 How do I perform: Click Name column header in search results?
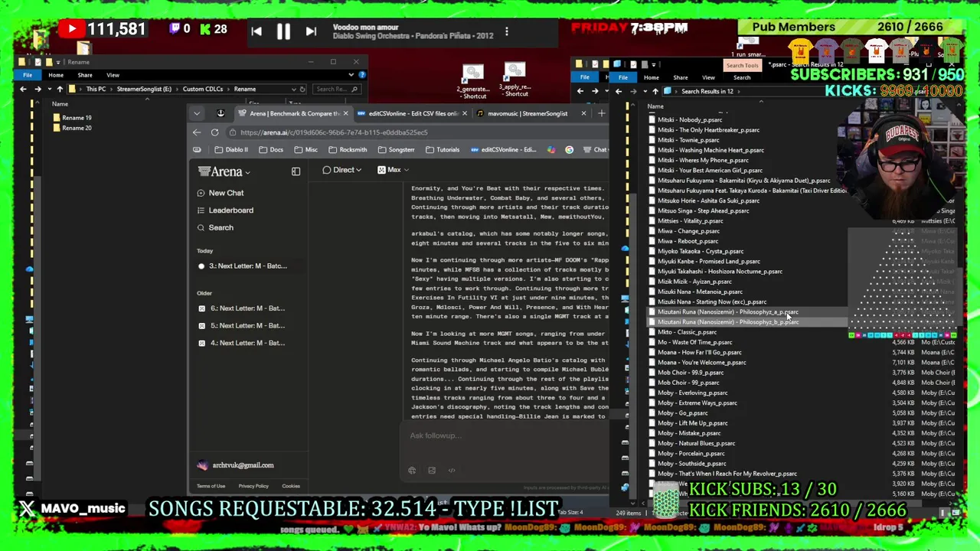click(655, 106)
